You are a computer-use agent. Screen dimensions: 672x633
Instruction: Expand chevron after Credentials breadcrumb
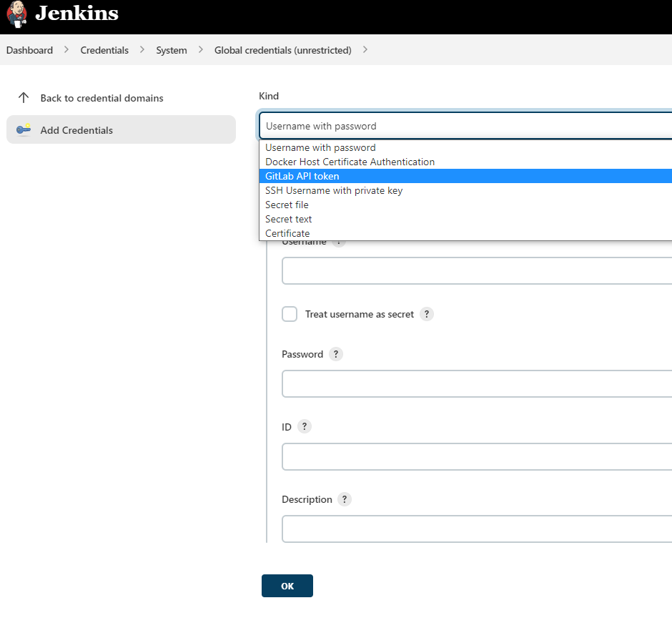point(142,50)
